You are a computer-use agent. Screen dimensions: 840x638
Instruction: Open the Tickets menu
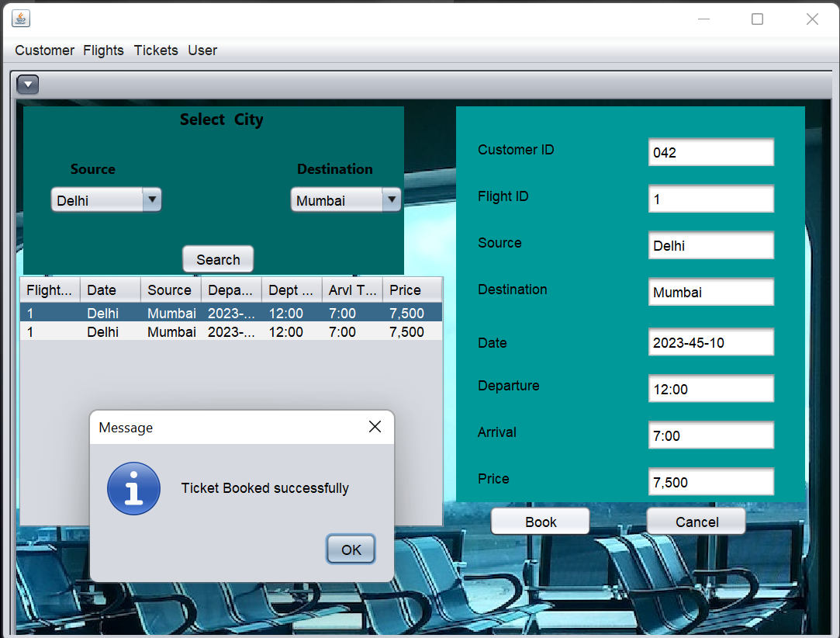point(156,50)
